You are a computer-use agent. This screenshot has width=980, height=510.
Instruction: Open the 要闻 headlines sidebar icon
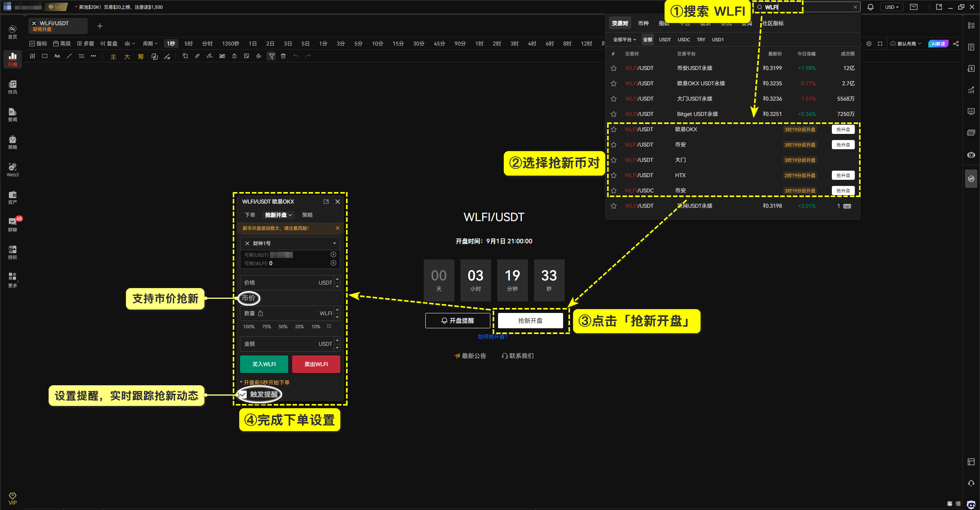(13, 114)
